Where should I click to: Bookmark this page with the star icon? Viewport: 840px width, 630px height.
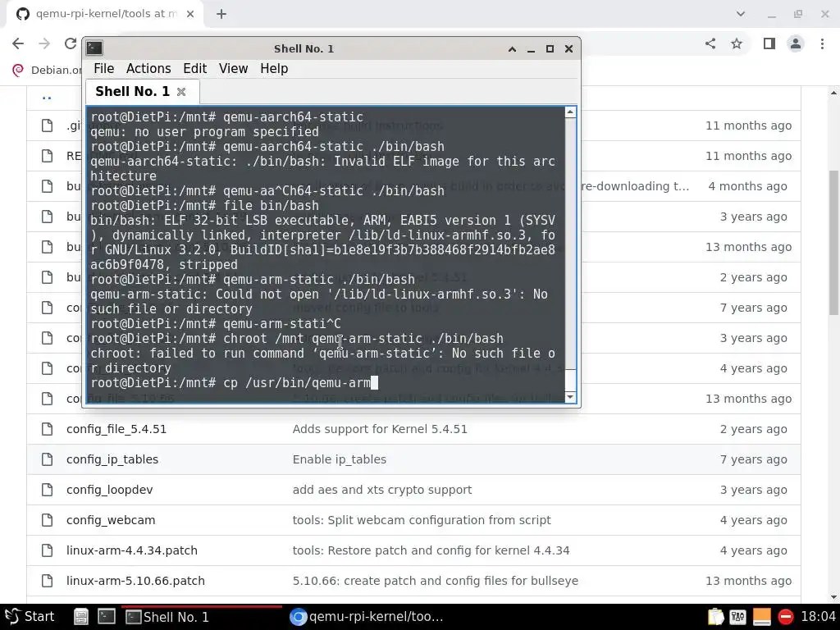point(737,43)
